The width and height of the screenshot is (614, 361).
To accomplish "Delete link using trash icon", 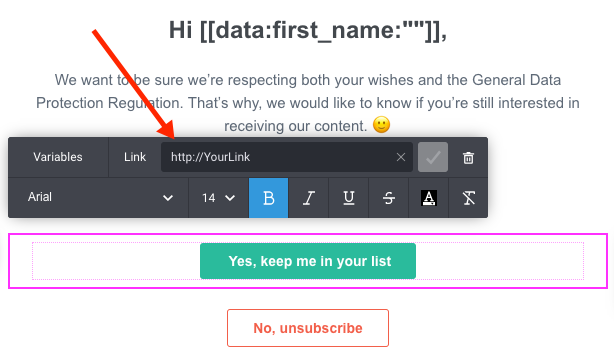I will point(468,157).
